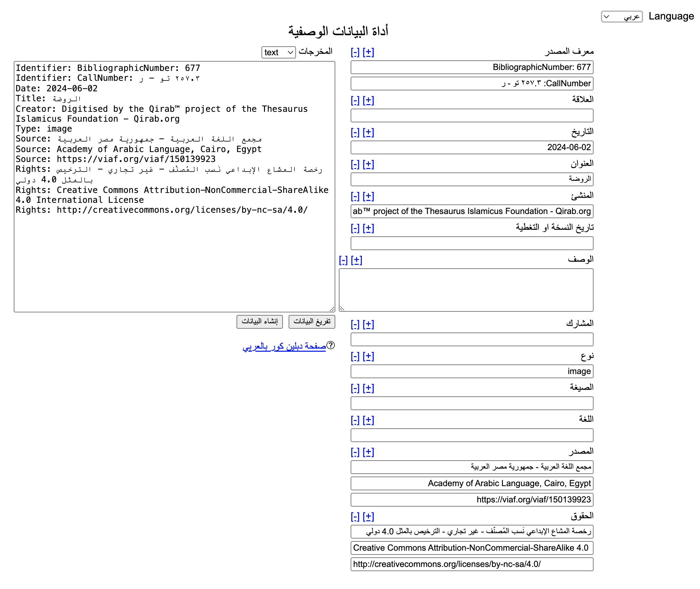700x589 pixels.
Task: Click inside the output text area
Action: tap(175, 187)
